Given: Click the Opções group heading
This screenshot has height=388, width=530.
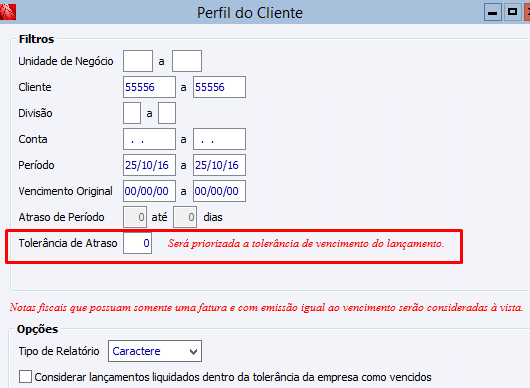Looking at the screenshot, I should click(x=38, y=329).
